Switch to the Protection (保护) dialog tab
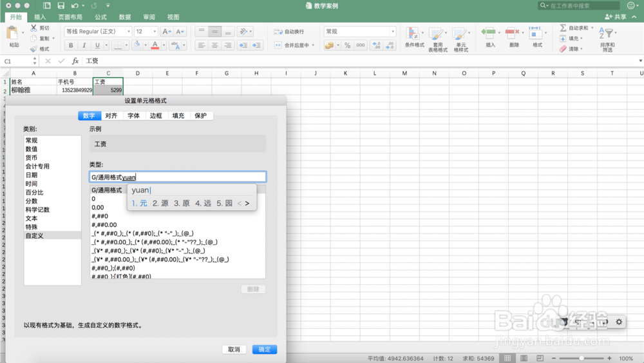Image resolution: width=644 pixels, height=363 pixels. pyautogui.click(x=201, y=116)
